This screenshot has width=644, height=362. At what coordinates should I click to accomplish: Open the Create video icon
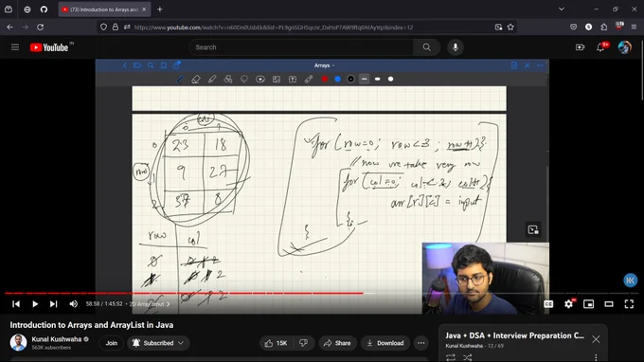(x=580, y=47)
